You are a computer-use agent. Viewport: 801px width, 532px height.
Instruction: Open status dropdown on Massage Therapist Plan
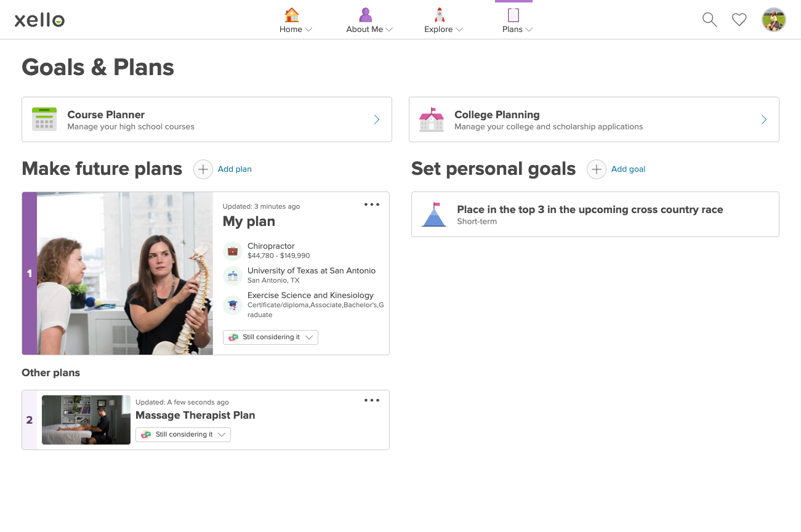point(183,435)
